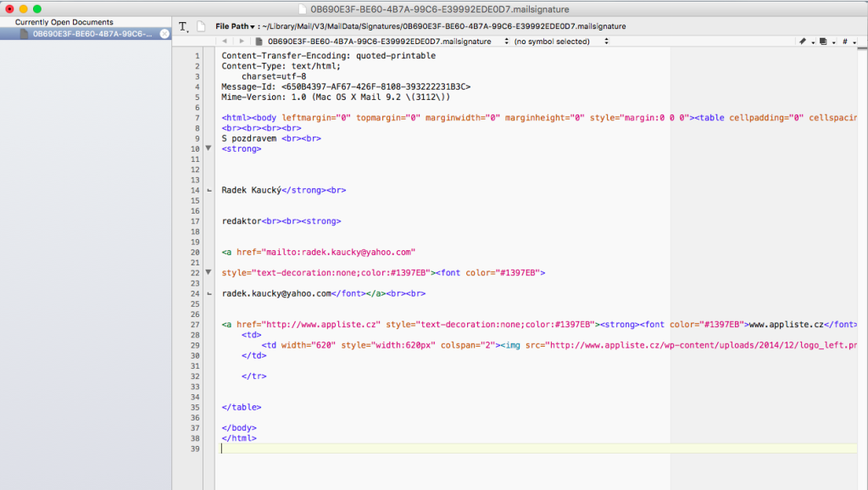Click the word 'redaktor' on line 17

pyautogui.click(x=242, y=221)
